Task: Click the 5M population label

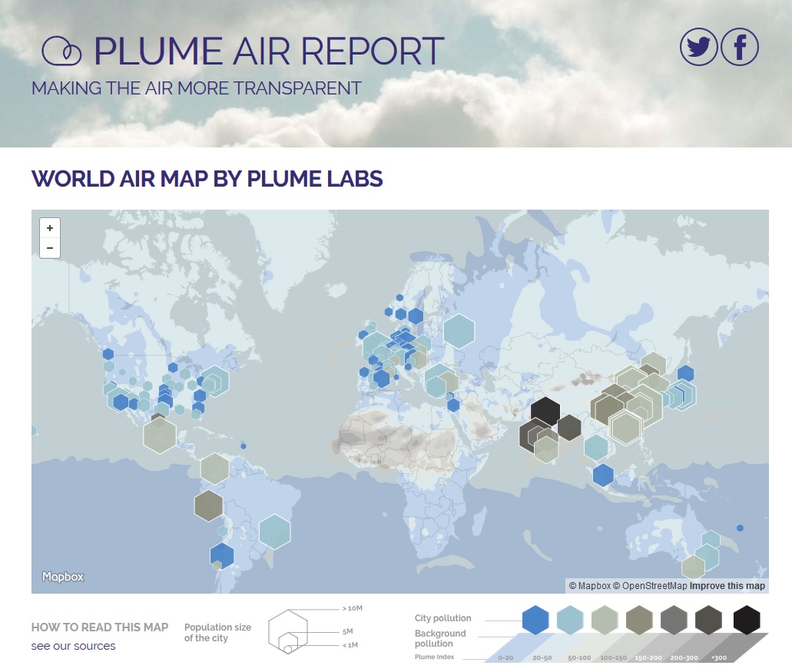Action: (347, 631)
